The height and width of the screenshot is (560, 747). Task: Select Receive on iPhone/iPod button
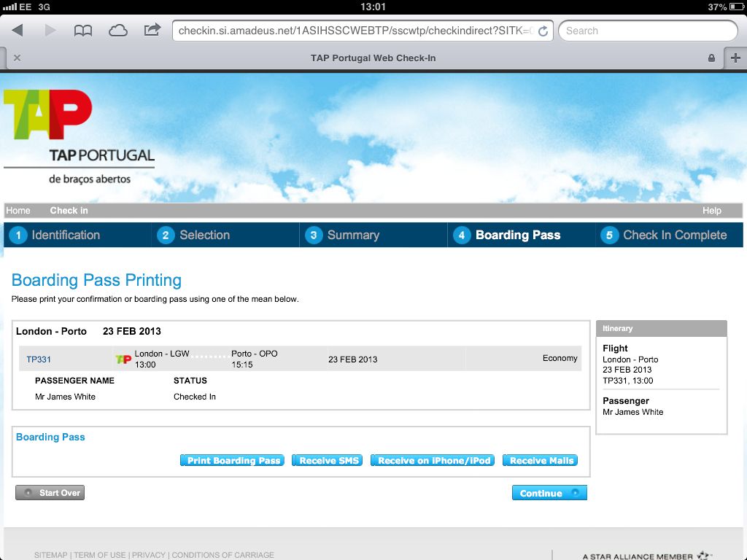pos(433,461)
